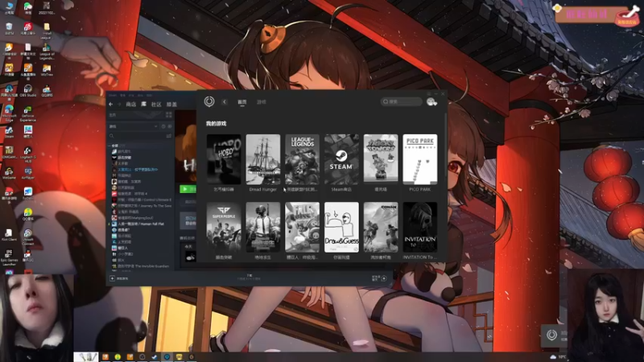Open advanced filter icon beside Steam search
644x362 pixels.
pyautogui.click(x=169, y=136)
